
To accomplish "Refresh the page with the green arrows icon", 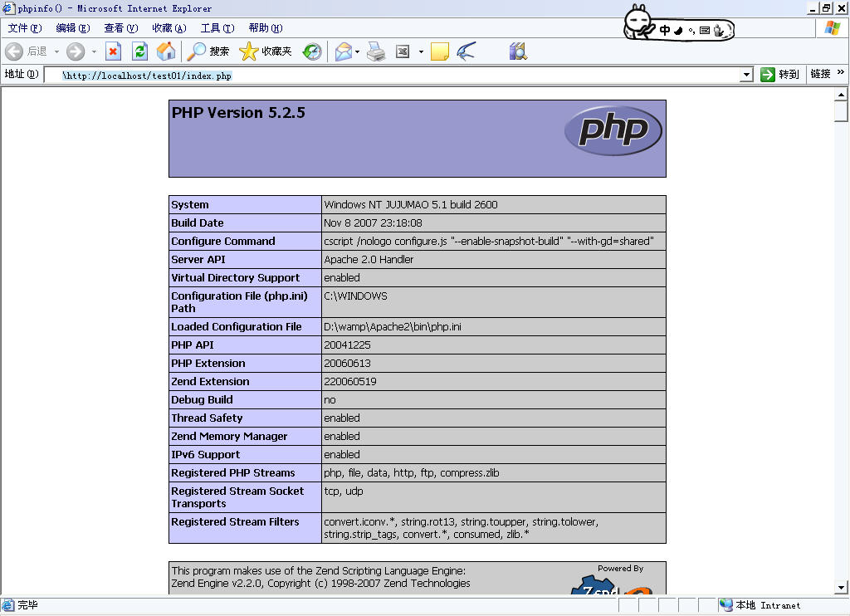I will [139, 51].
